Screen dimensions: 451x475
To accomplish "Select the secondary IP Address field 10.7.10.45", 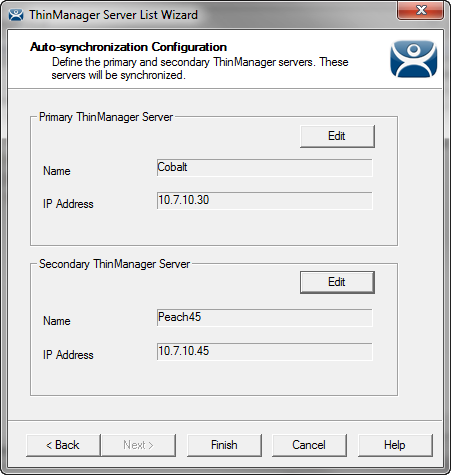I will (x=264, y=351).
